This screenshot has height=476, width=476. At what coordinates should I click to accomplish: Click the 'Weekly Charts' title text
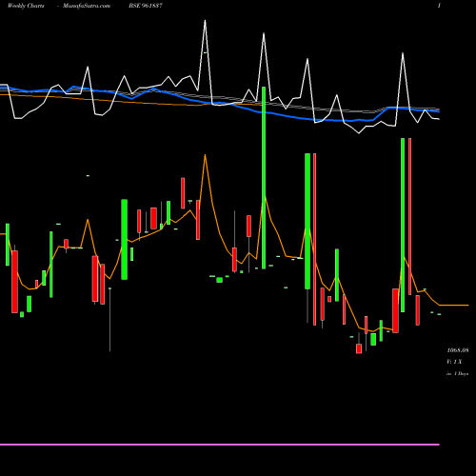click(x=26, y=6)
